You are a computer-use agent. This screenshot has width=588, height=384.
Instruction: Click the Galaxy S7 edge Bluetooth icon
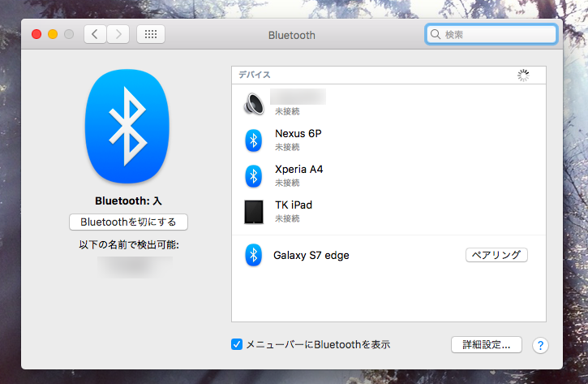point(254,255)
